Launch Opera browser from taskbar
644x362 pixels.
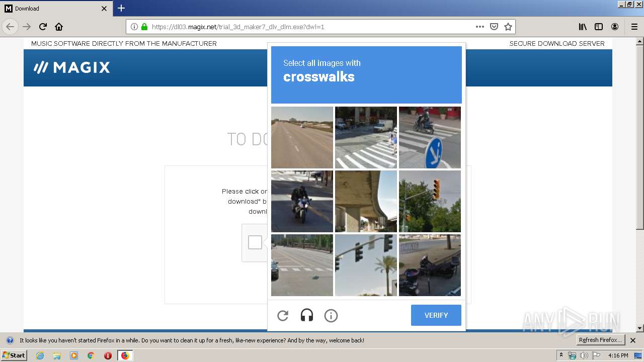[x=108, y=355]
